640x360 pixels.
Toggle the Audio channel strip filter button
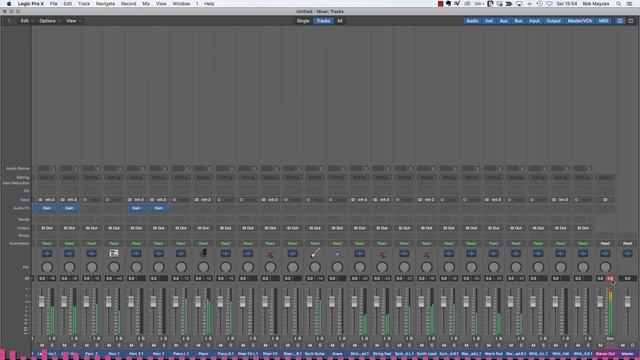(472, 21)
